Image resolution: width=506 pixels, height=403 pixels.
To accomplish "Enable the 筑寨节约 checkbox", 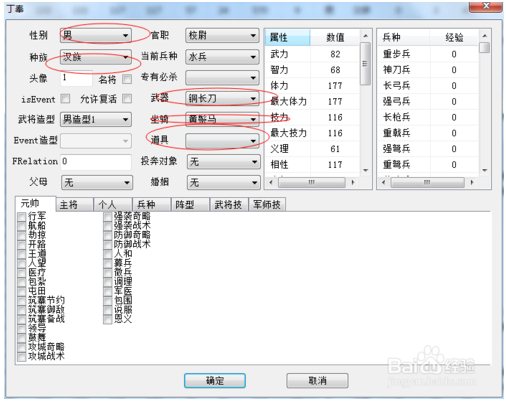I will click(x=22, y=301).
